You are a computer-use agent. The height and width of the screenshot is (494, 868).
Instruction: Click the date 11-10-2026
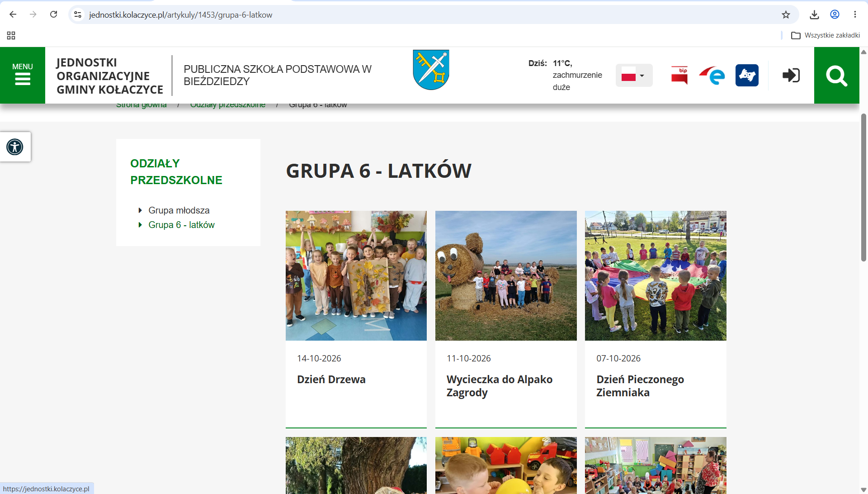(468, 358)
